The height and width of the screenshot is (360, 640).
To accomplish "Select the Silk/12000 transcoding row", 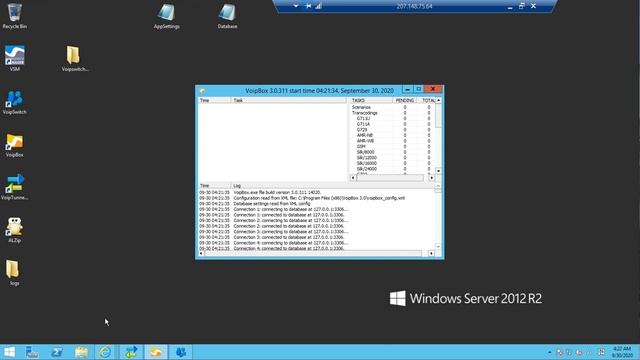I will pos(392,158).
